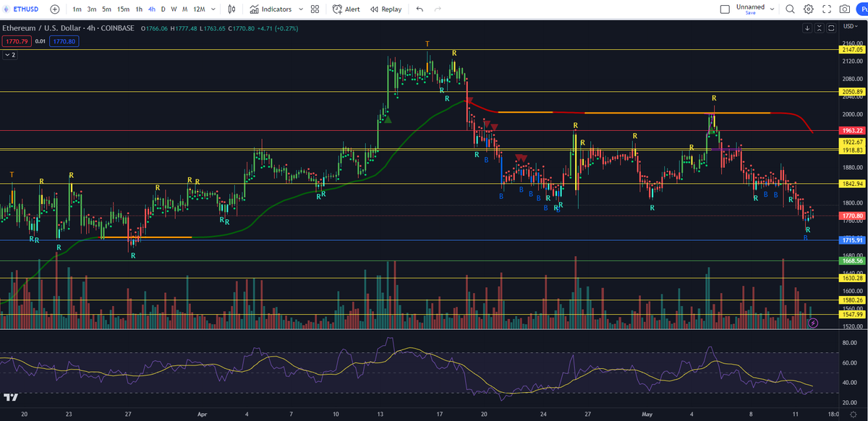
Task: Select the 1h timeframe
Action: click(x=139, y=9)
